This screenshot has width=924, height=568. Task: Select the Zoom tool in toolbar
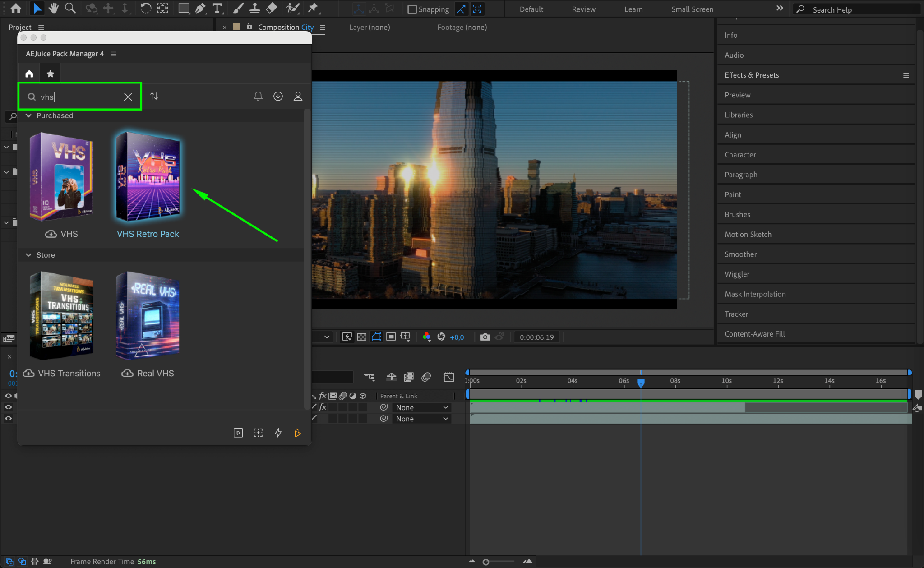point(70,8)
